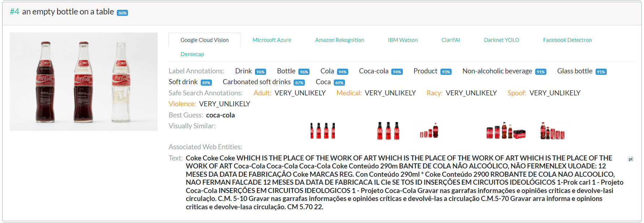Image resolution: width=644 pixels, height=223 pixels.
Task: Click the 69% badge next to Coca
Action: (340, 83)
